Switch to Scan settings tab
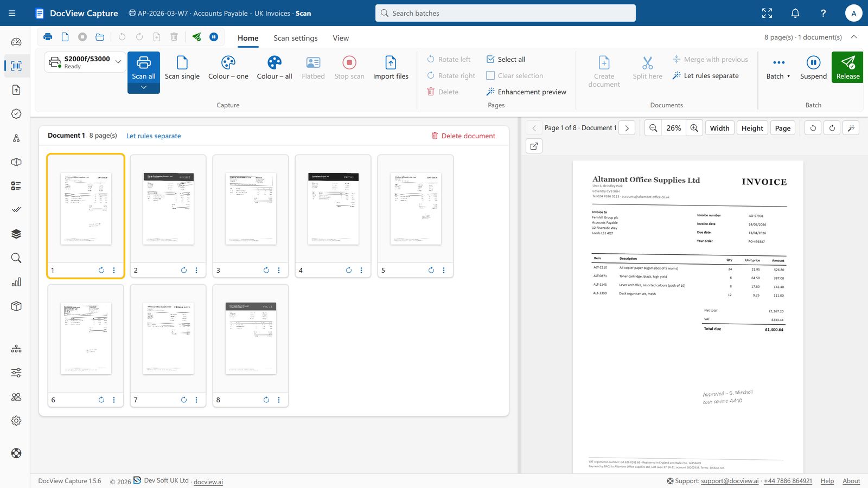 (296, 38)
